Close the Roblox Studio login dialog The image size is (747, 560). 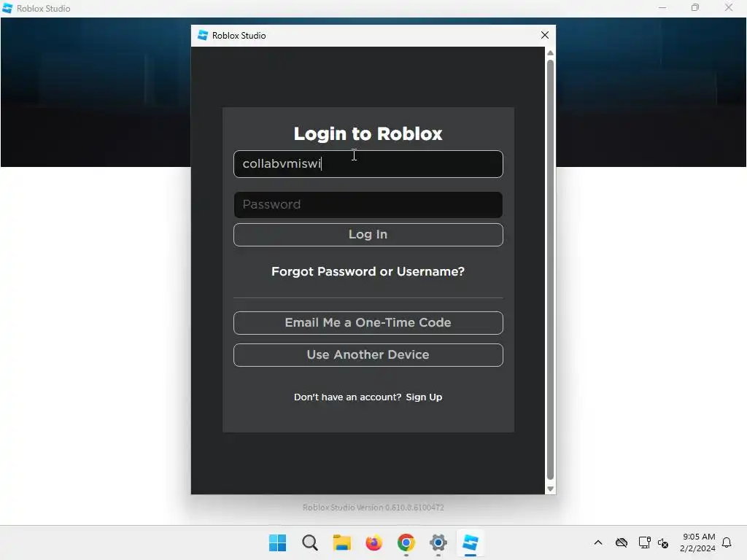(x=544, y=35)
